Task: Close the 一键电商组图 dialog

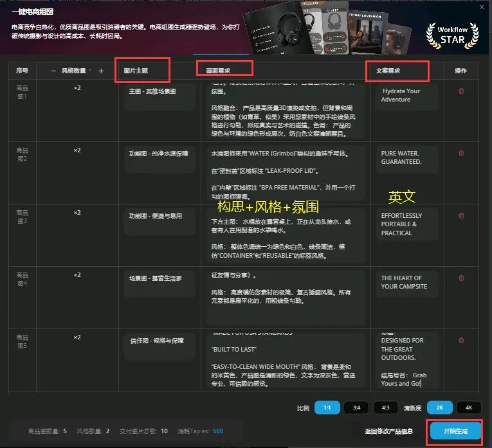Action: [x=482, y=7]
